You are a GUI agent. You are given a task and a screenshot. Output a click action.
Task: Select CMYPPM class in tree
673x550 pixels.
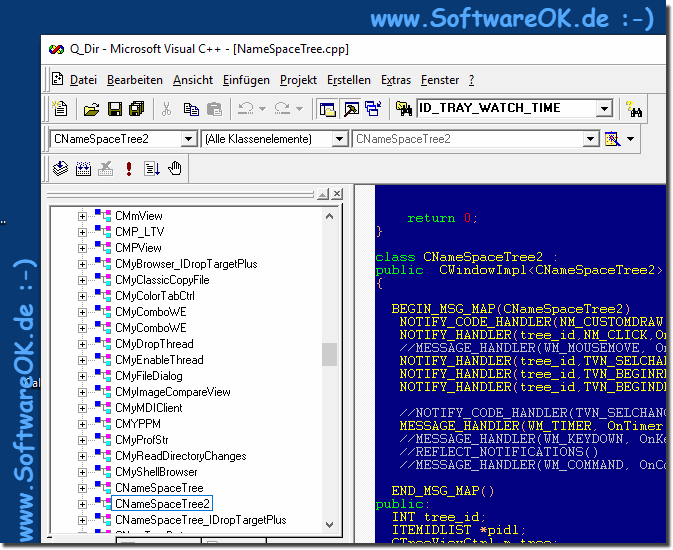coord(138,424)
